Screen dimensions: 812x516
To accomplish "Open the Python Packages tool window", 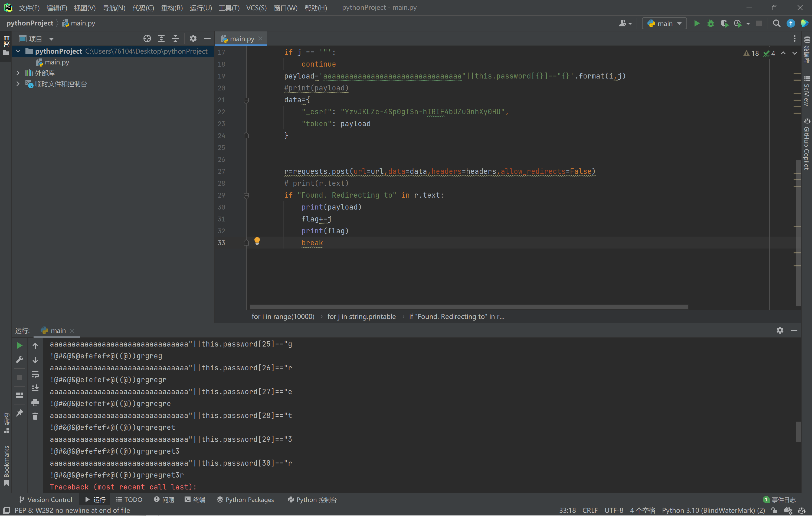I will coord(245,500).
